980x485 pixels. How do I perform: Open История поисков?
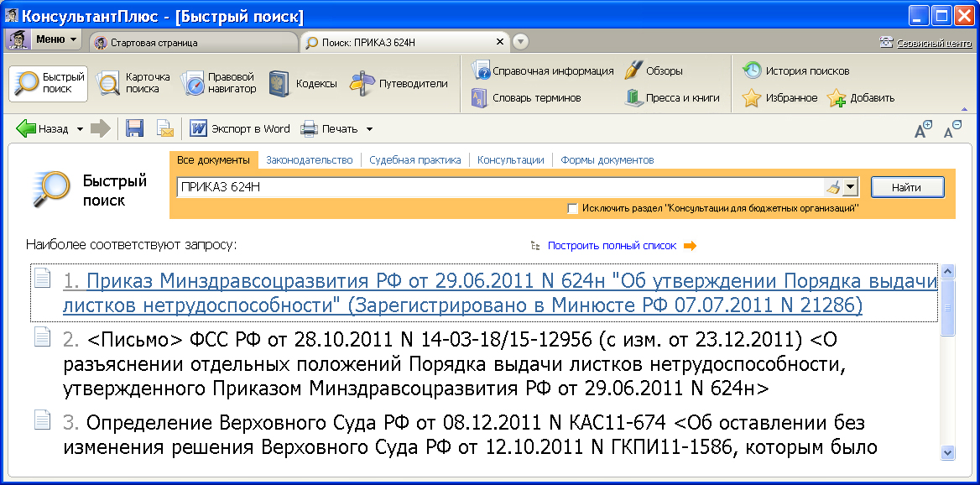(x=796, y=70)
